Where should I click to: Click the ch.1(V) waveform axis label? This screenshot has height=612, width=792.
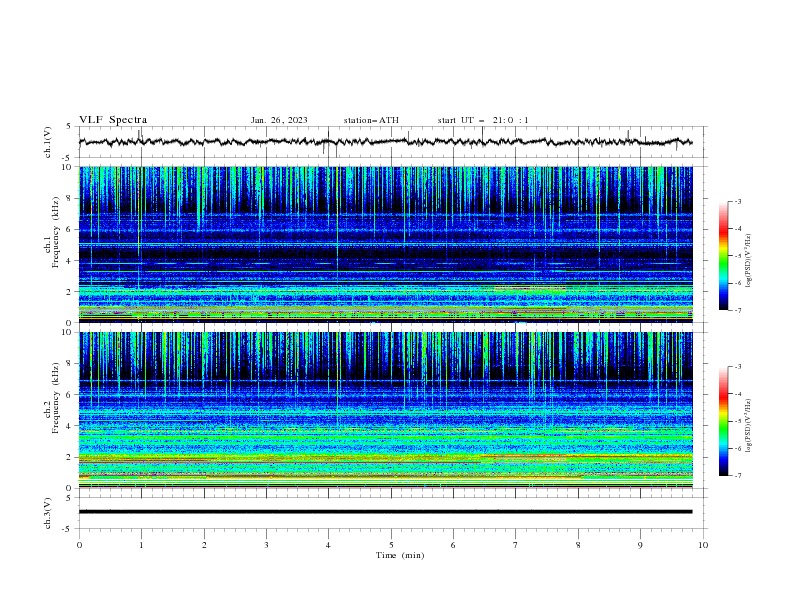(48, 142)
